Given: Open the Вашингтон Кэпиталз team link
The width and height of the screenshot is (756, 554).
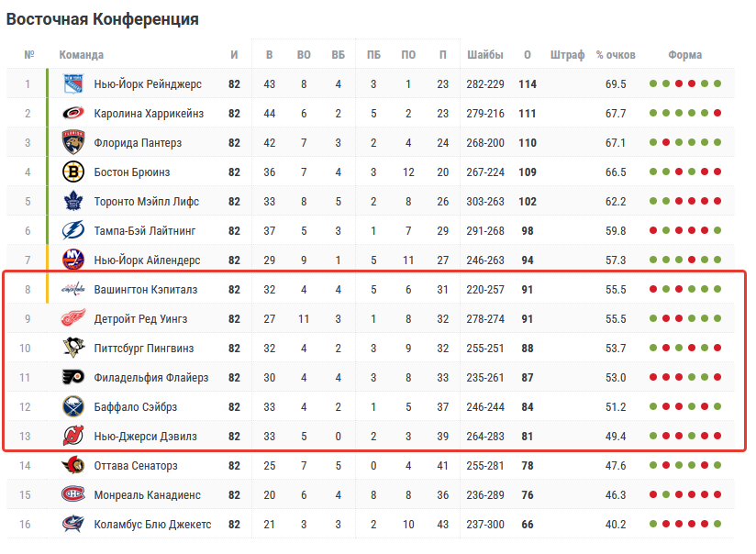Looking at the screenshot, I should coord(145,290).
